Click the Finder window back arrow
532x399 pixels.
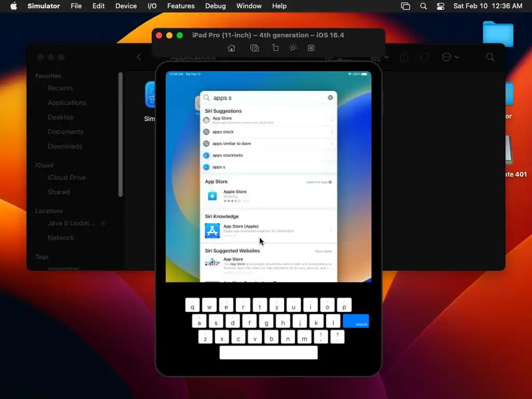[x=139, y=57]
